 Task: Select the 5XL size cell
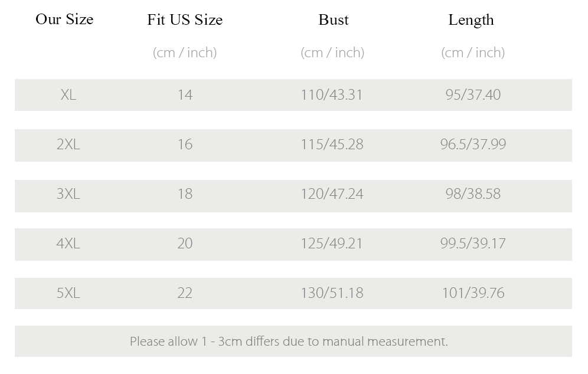pyautogui.click(x=68, y=293)
